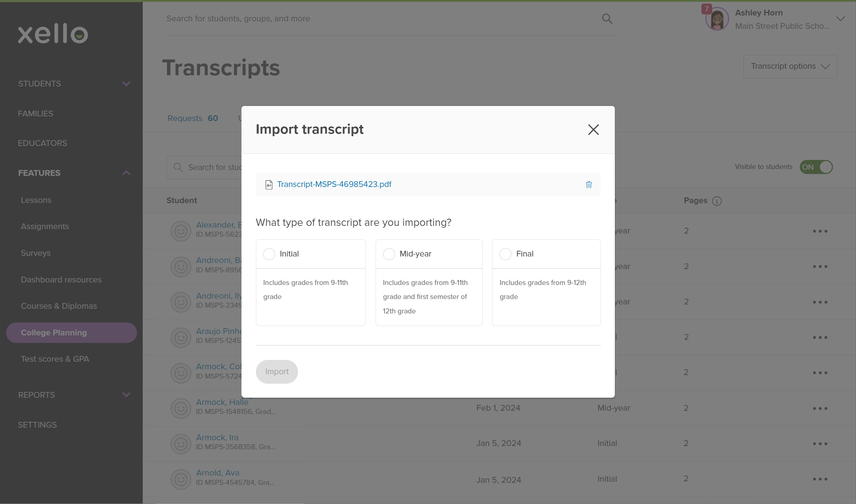This screenshot has height=504, width=856.
Task: Click the magnifier icon in the student search field
Action: (178, 167)
